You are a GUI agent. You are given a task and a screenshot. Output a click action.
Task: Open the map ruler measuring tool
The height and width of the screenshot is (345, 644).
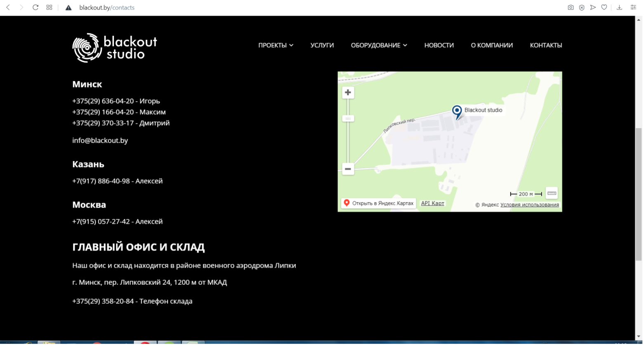(x=552, y=193)
